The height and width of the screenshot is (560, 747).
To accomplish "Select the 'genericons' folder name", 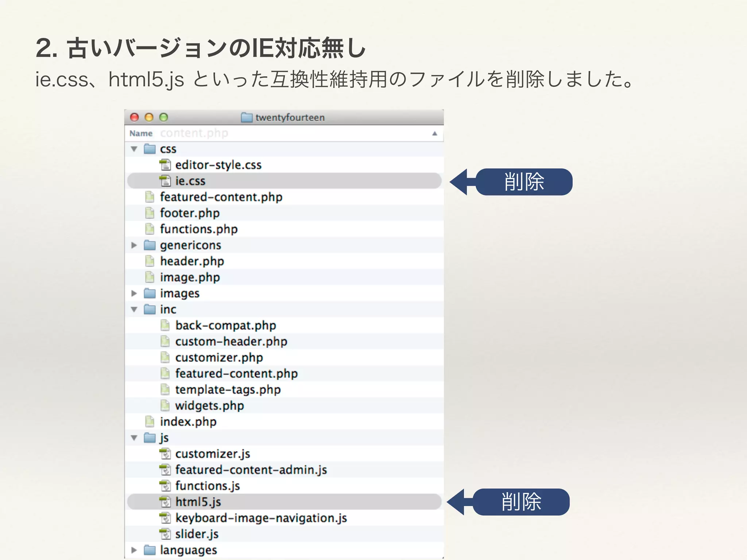I will (x=191, y=246).
